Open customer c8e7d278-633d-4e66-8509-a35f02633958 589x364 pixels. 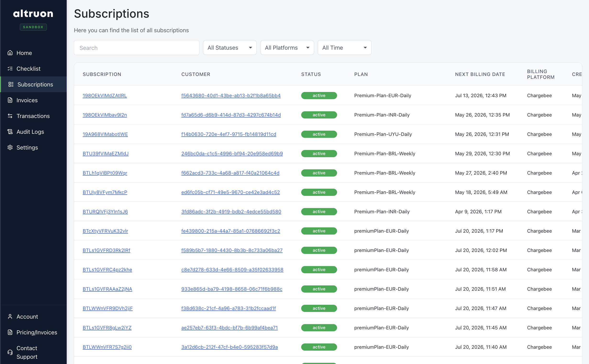click(x=232, y=270)
